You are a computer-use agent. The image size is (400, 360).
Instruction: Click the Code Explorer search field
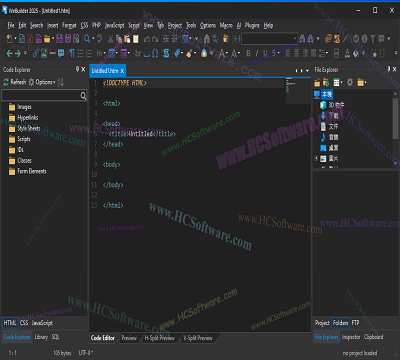pyautogui.click(x=44, y=96)
